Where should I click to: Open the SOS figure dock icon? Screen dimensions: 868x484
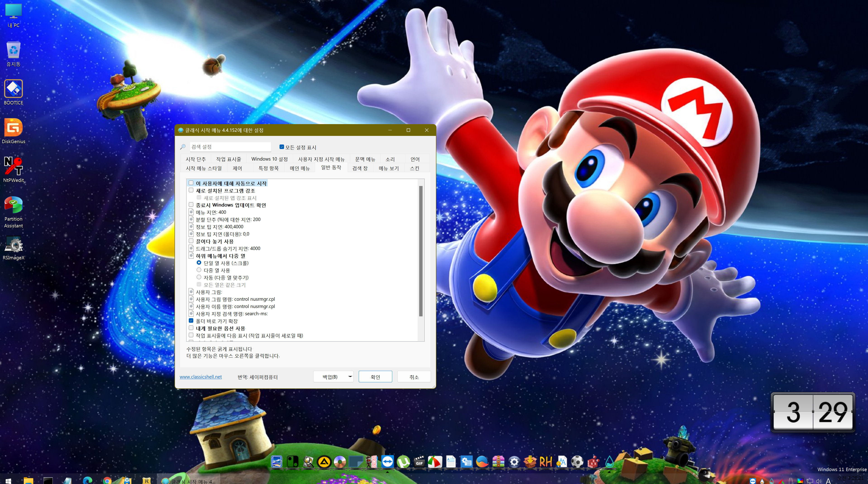pos(372,461)
